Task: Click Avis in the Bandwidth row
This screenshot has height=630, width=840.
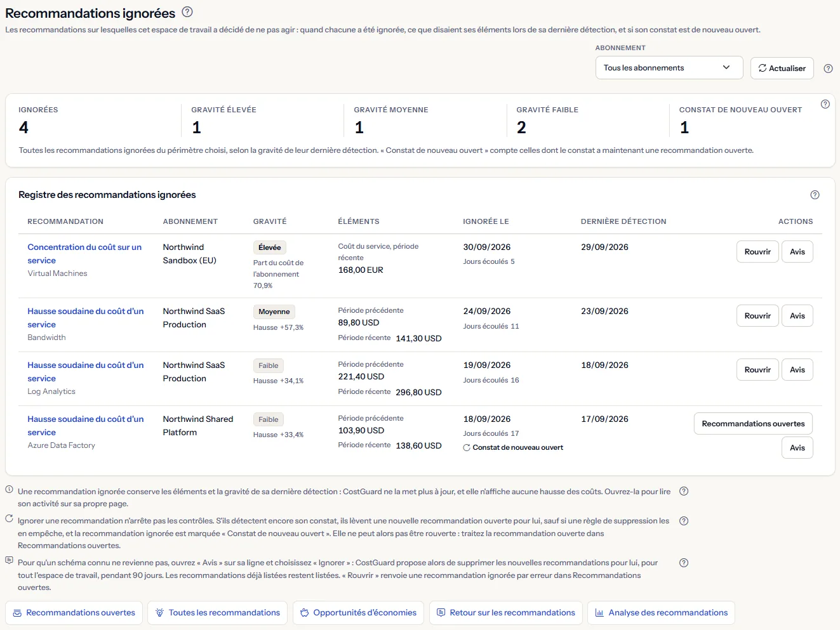Action: point(797,316)
